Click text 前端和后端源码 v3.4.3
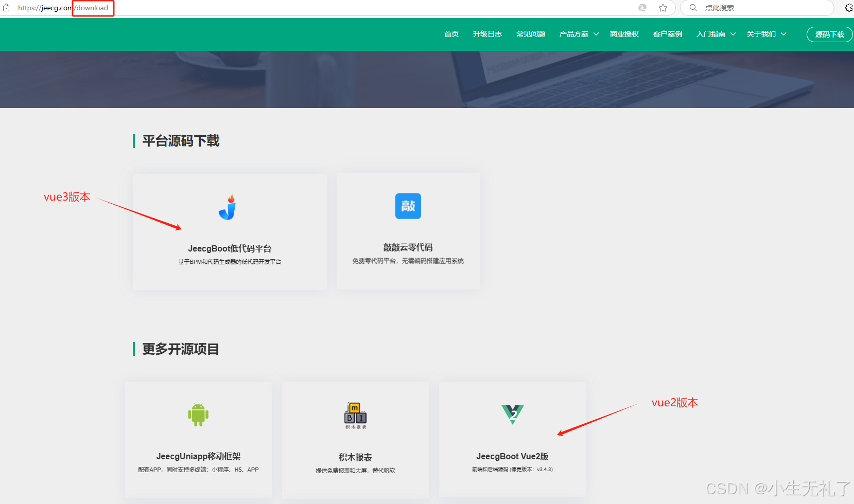The height and width of the screenshot is (504, 854). coord(512,469)
